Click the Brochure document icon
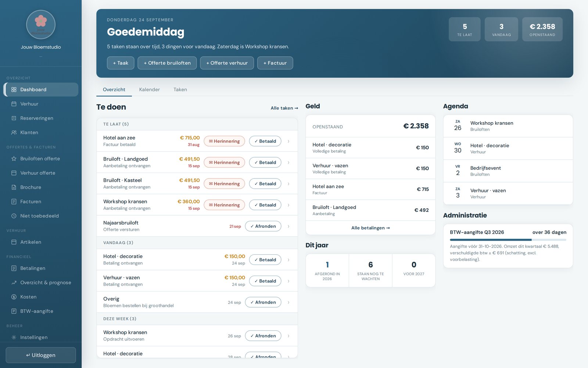588x368 pixels. pyautogui.click(x=14, y=187)
